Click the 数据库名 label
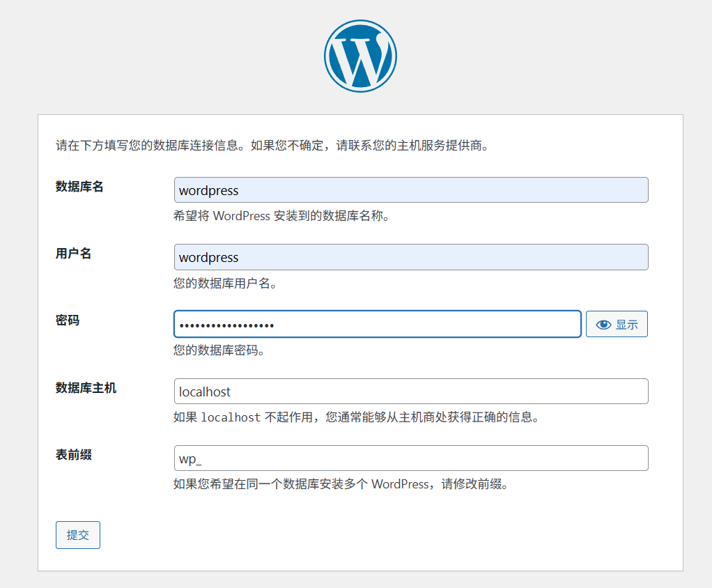The width and height of the screenshot is (712, 588). pyautogui.click(x=79, y=187)
